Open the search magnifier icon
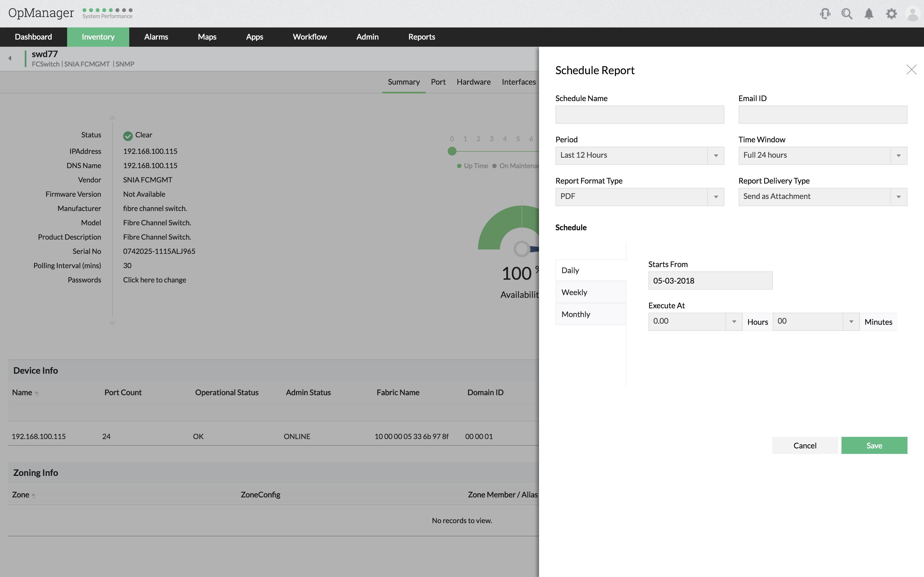Screen dimensions: 924x577 (847, 14)
